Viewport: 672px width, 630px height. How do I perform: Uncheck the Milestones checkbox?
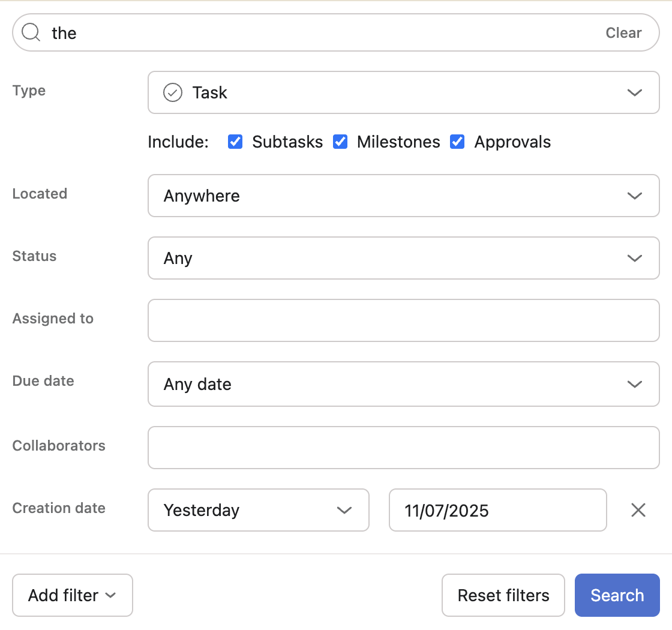pos(341,142)
